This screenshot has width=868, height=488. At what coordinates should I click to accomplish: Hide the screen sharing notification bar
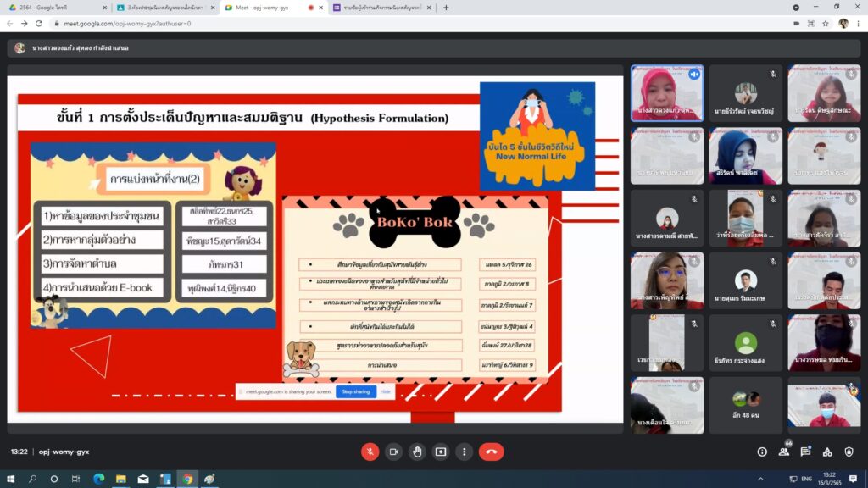386,391
